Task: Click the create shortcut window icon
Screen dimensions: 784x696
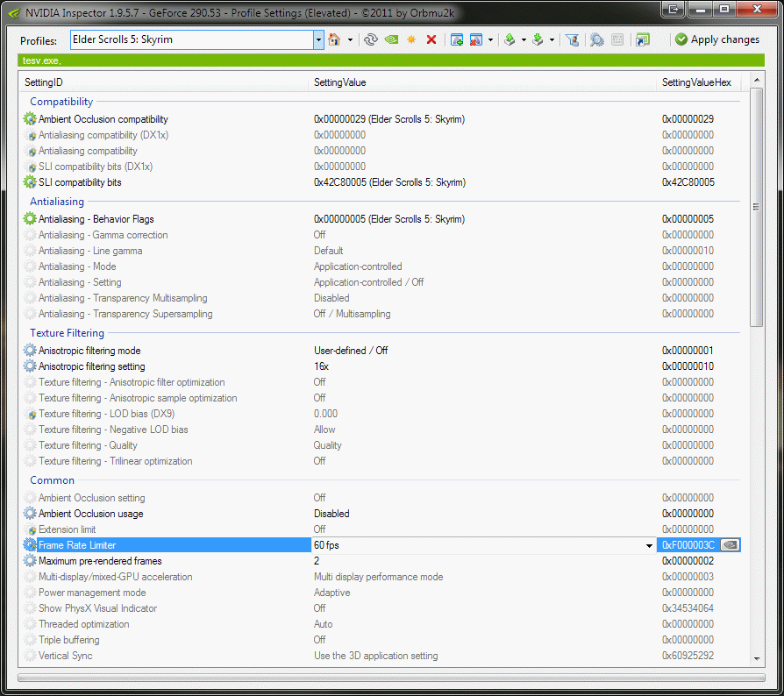Action: tap(643, 39)
